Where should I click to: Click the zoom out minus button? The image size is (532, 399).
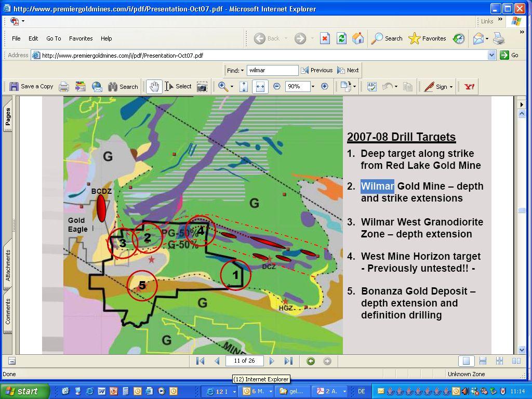click(277, 87)
